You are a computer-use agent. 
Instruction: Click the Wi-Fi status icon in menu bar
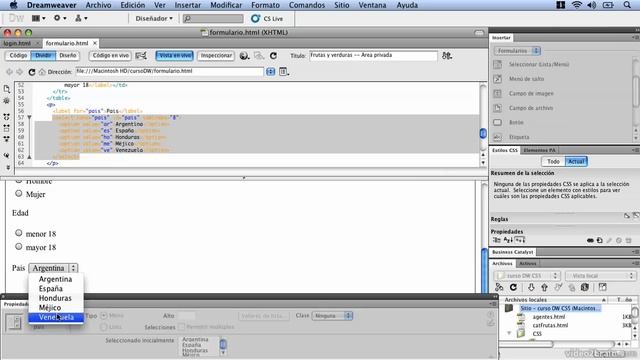[x=577, y=5]
